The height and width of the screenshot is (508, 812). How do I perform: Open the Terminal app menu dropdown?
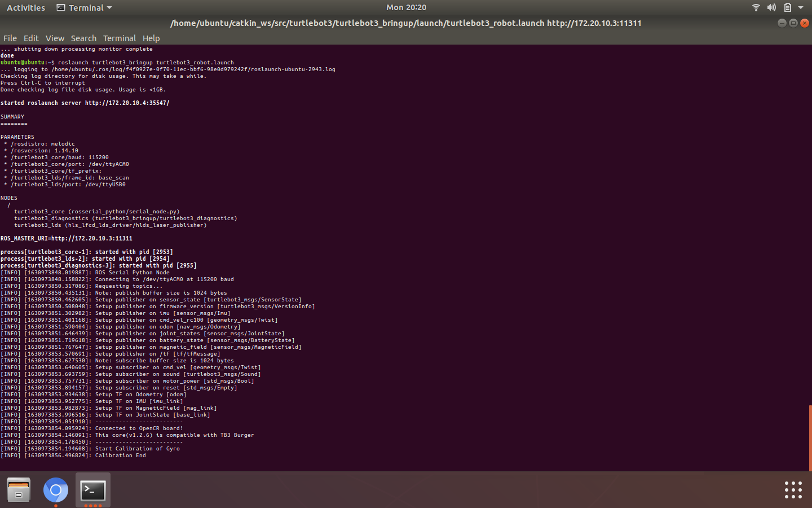pyautogui.click(x=85, y=7)
